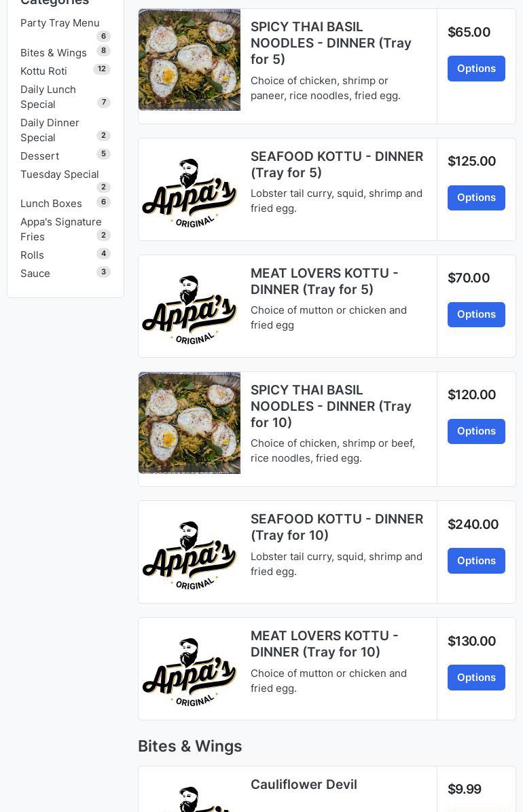This screenshot has width=523, height=812.
Task: Click Options for Seafood Kottu Tray for 5
Action: click(x=476, y=198)
